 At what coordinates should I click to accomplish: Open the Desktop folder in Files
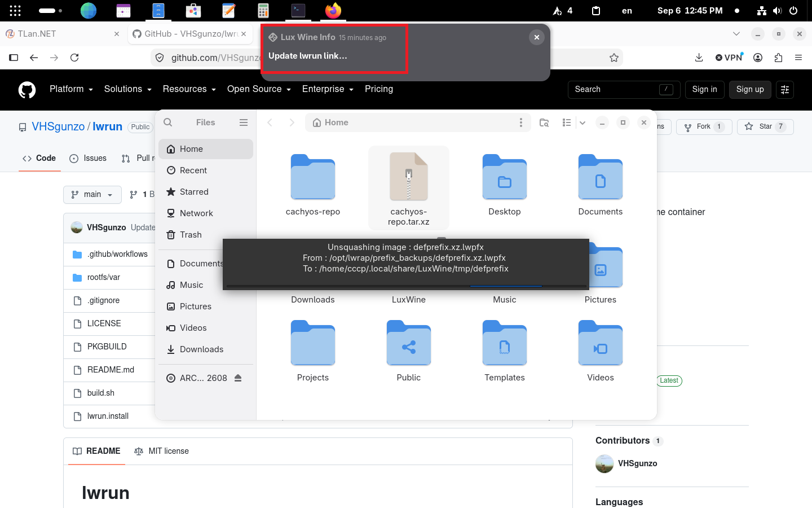(505, 185)
